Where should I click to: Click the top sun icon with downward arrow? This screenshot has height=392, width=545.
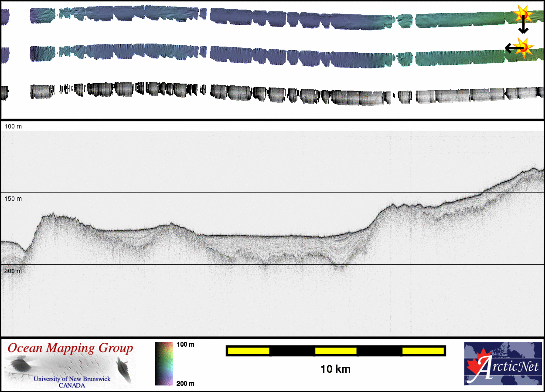[522, 14]
